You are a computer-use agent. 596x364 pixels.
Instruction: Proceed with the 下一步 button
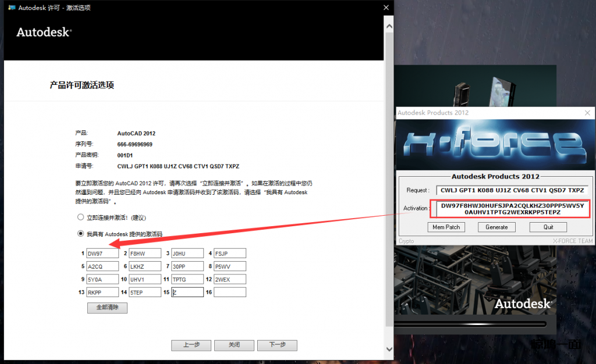(x=277, y=345)
